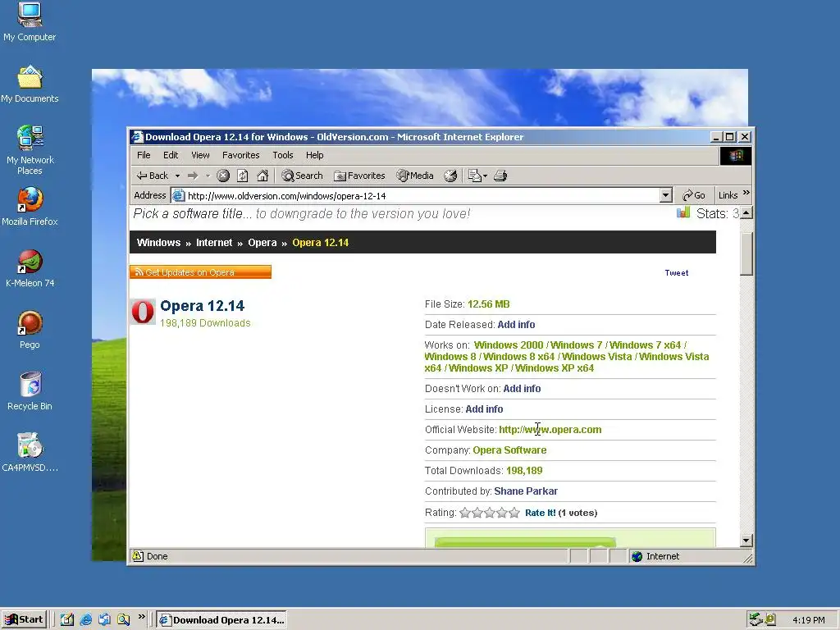Click Add info next to License
The height and width of the screenshot is (630, 840).
pyautogui.click(x=484, y=409)
